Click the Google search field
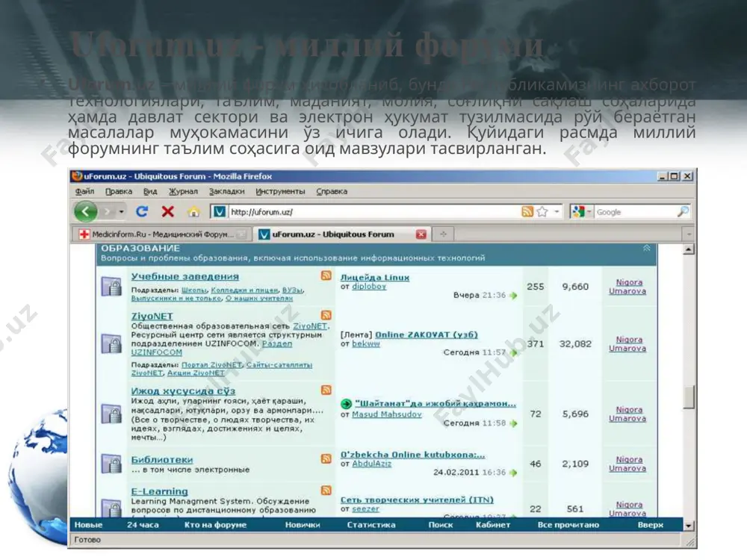Screen dimensions: 747x560 [636, 212]
